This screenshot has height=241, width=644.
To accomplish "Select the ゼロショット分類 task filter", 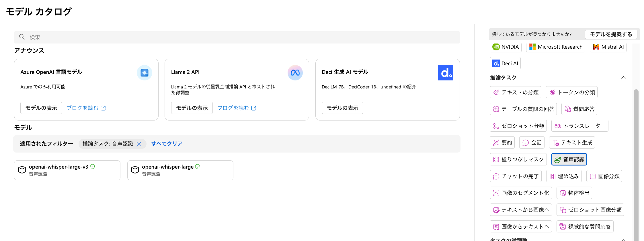I will pos(518,126).
